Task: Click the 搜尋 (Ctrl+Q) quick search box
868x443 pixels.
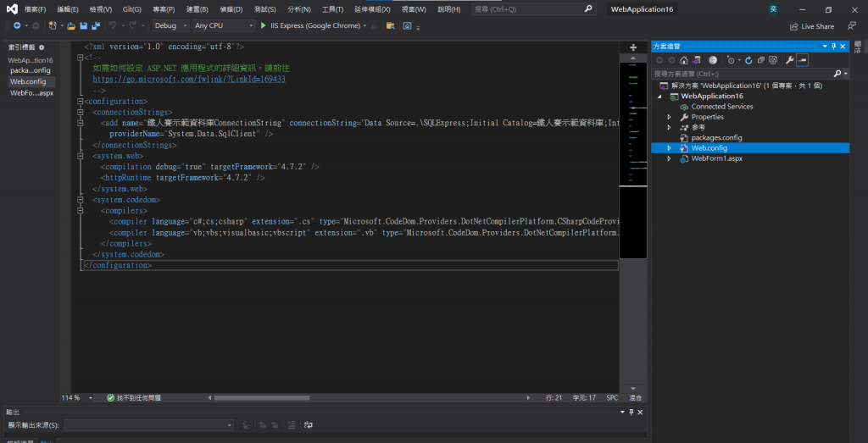Action: (x=534, y=9)
